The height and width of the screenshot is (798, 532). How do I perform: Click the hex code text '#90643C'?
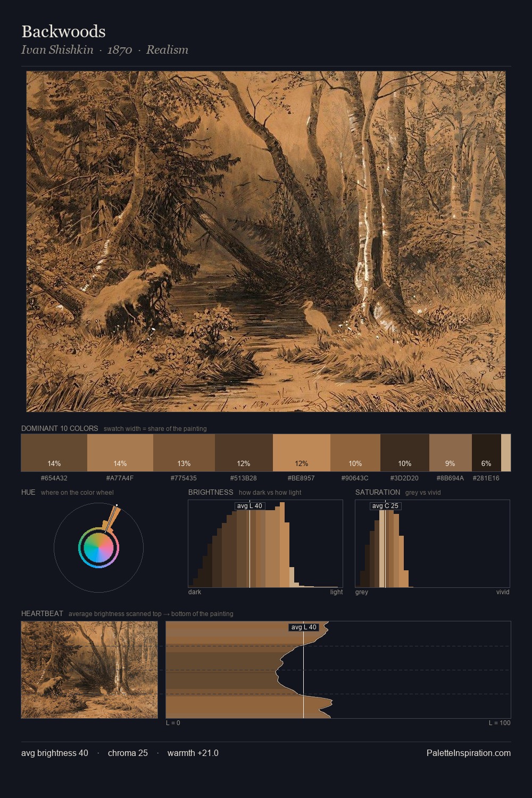coord(355,478)
